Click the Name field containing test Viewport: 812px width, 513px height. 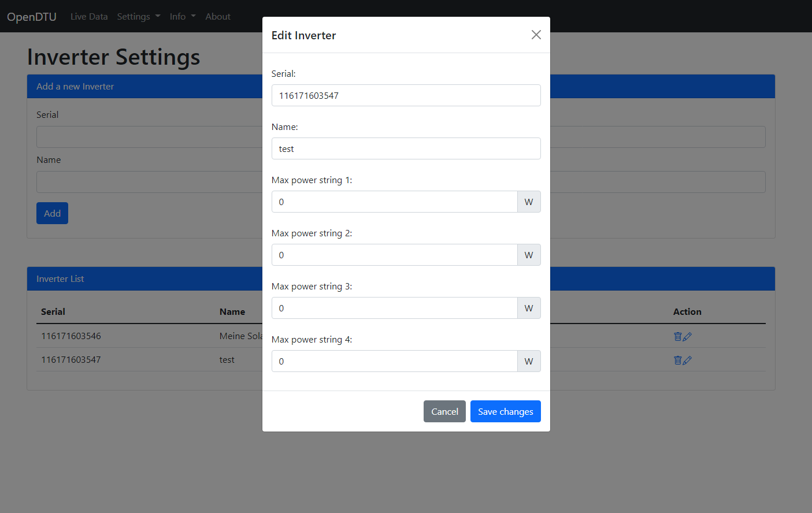406,148
